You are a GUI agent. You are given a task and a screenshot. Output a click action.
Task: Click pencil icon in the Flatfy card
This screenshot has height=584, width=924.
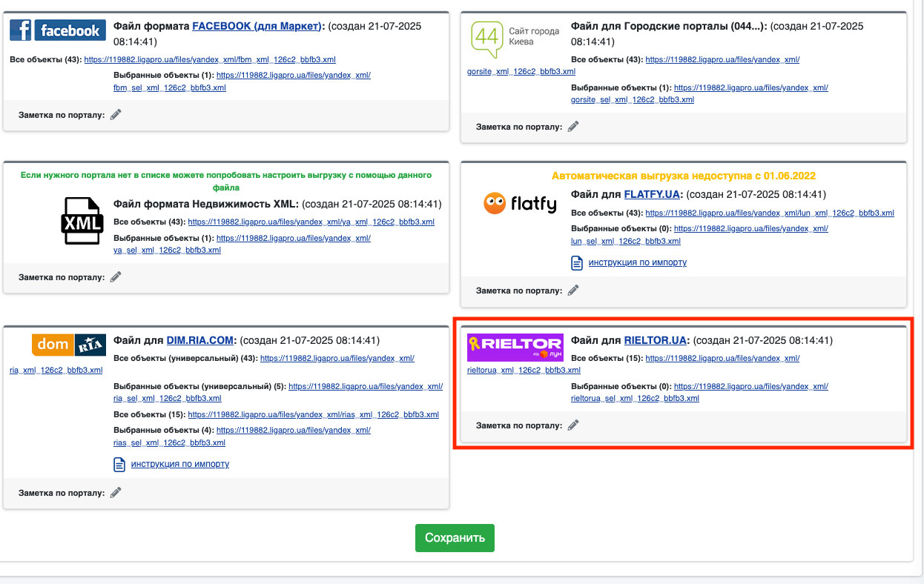pos(573,291)
